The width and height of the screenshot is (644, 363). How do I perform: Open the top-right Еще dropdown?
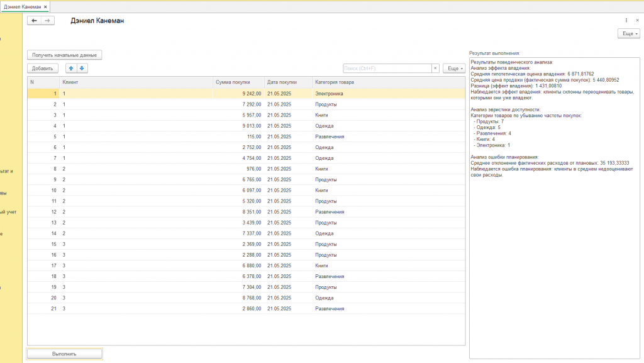coord(629,34)
